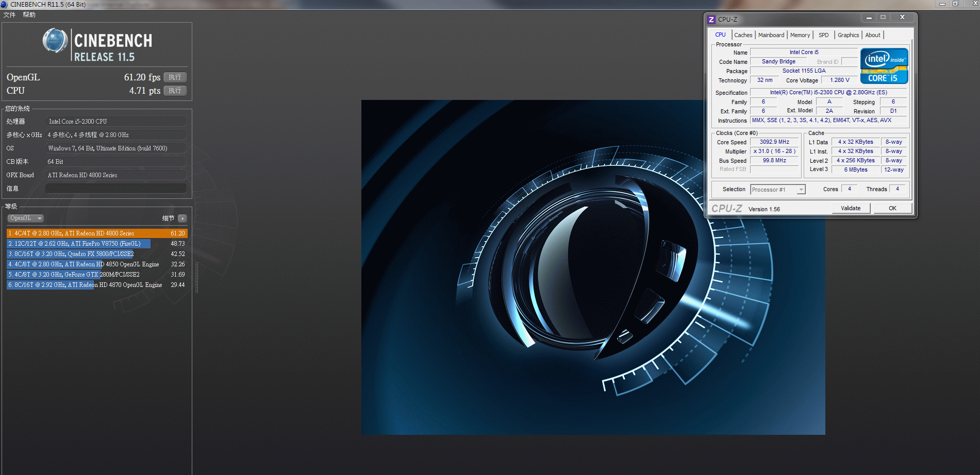Click the processor field Intel Core i5-2300 CPU
This screenshot has width=980, height=475.
pyautogui.click(x=116, y=122)
